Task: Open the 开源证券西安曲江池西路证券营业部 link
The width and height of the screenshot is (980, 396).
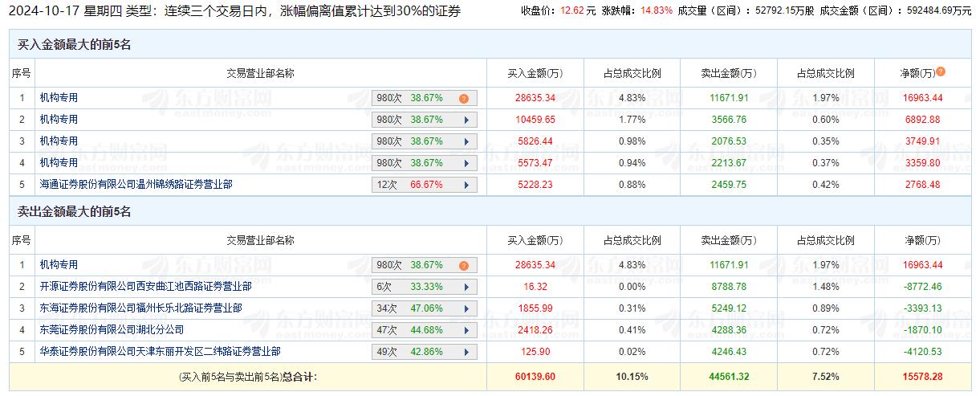Action: [145, 286]
